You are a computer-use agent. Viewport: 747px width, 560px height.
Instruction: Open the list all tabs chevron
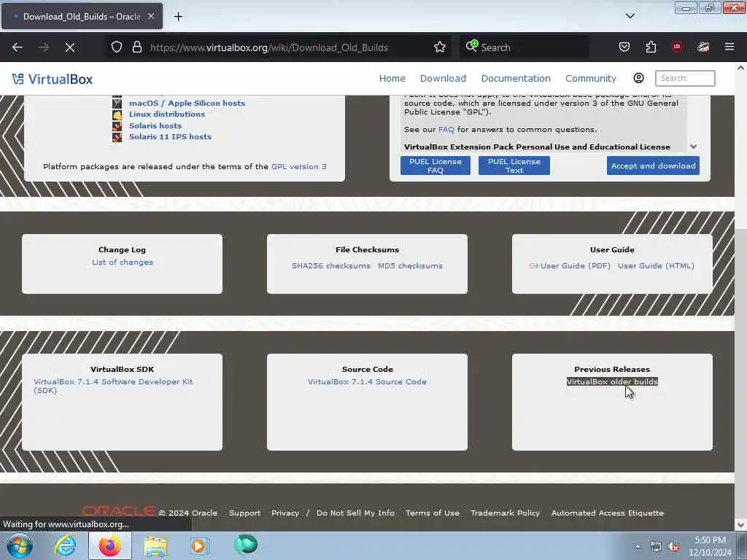pos(630,16)
